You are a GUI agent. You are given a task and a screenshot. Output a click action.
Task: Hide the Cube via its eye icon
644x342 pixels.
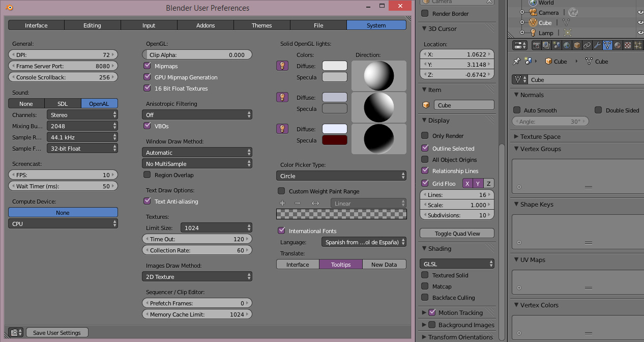(x=640, y=22)
